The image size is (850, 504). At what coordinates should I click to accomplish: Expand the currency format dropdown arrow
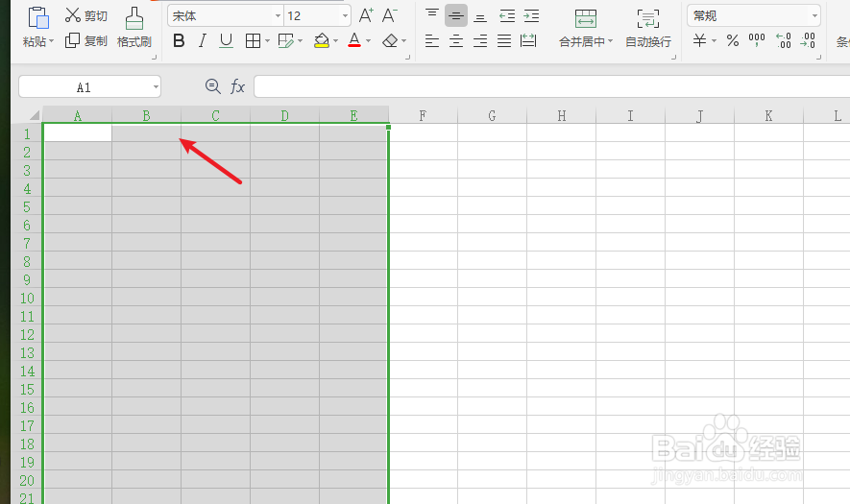[714, 41]
